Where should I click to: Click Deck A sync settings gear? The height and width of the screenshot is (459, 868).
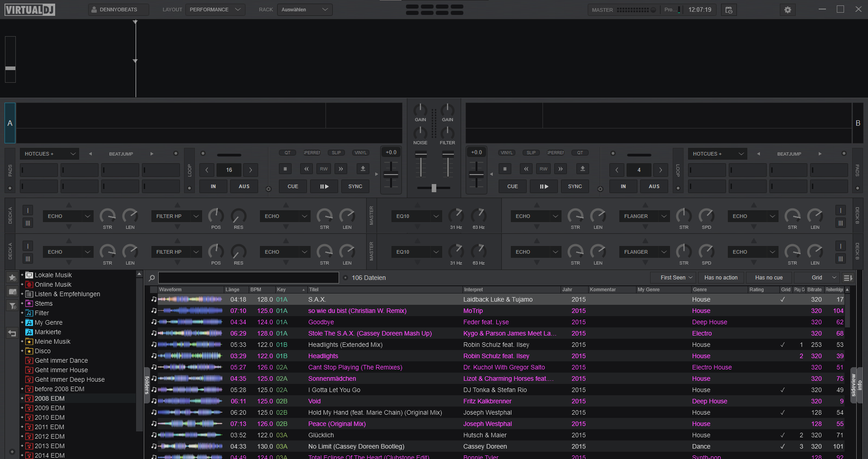tap(268, 189)
